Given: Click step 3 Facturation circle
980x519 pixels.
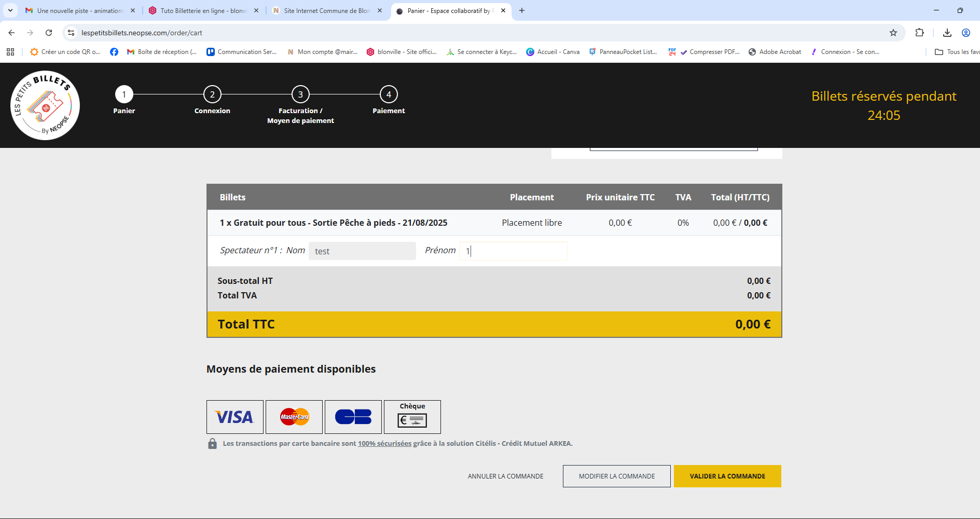Looking at the screenshot, I should [300, 94].
